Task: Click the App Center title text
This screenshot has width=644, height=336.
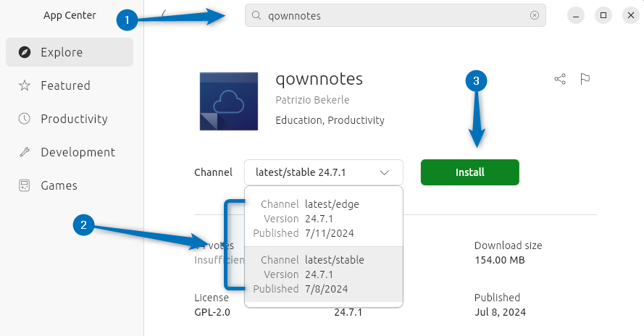Action: point(70,15)
